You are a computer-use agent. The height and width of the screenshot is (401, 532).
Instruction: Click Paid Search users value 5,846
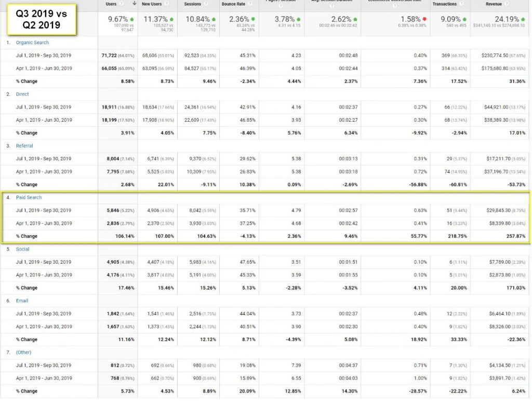pyautogui.click(x=113, y=210)
